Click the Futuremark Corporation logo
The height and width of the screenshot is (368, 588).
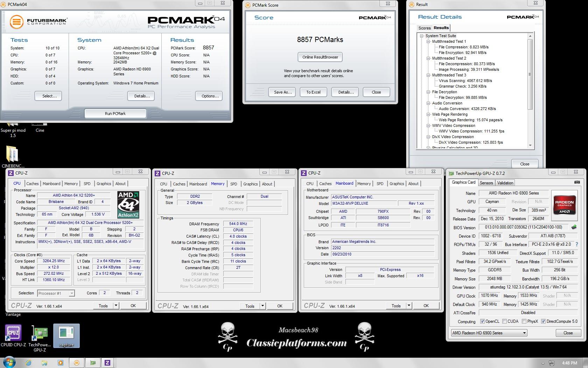[38, 22]
